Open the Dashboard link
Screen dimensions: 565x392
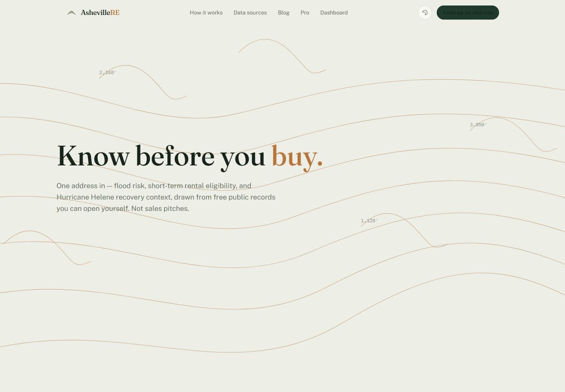334,13
